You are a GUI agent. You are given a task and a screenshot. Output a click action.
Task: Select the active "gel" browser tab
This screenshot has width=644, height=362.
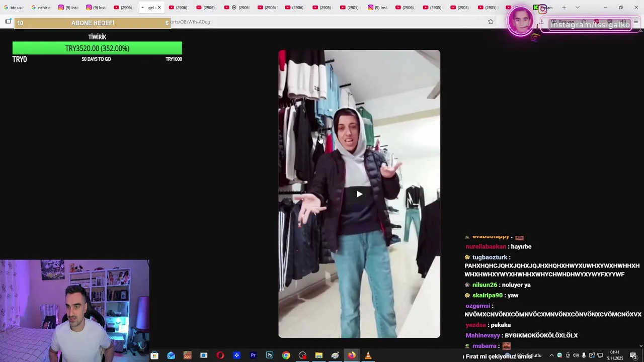pos(150,8)
